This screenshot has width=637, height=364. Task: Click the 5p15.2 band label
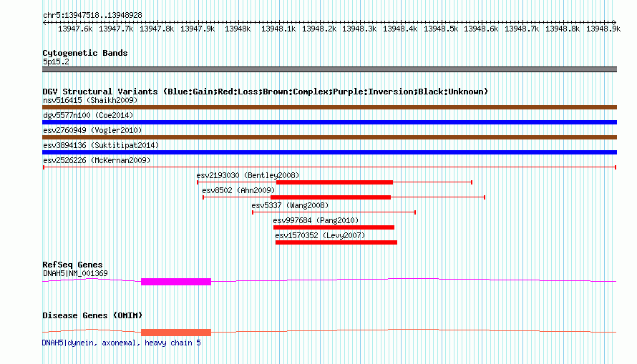[56, 62]
